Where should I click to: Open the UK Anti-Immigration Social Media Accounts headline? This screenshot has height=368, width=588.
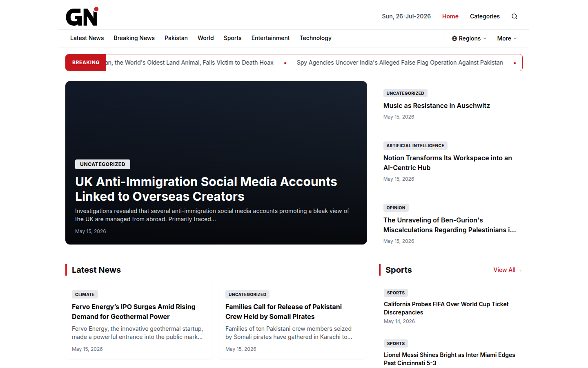pyautogui.click(x=206, y=189)
